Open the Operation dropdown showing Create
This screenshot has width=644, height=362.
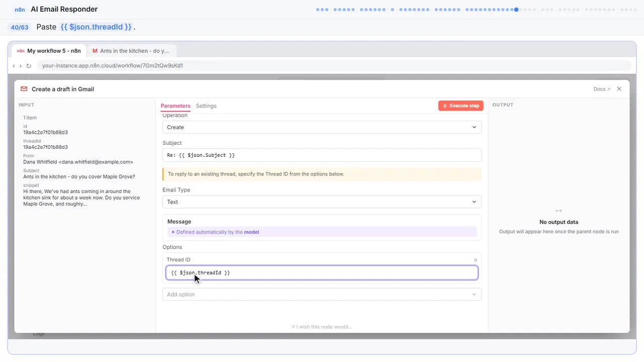tap(322, 127)
